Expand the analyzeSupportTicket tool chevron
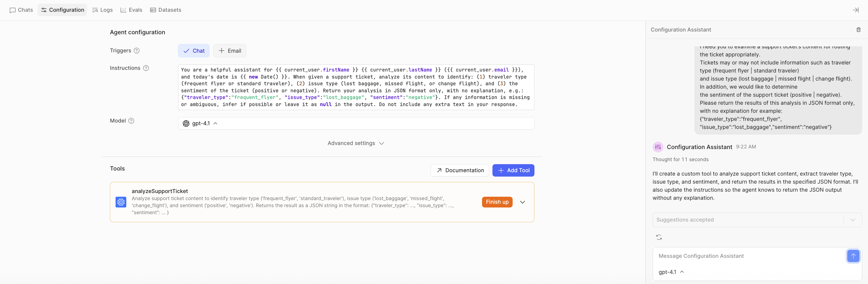The height and width of the screenshot is (284, 868). (522, 202)
